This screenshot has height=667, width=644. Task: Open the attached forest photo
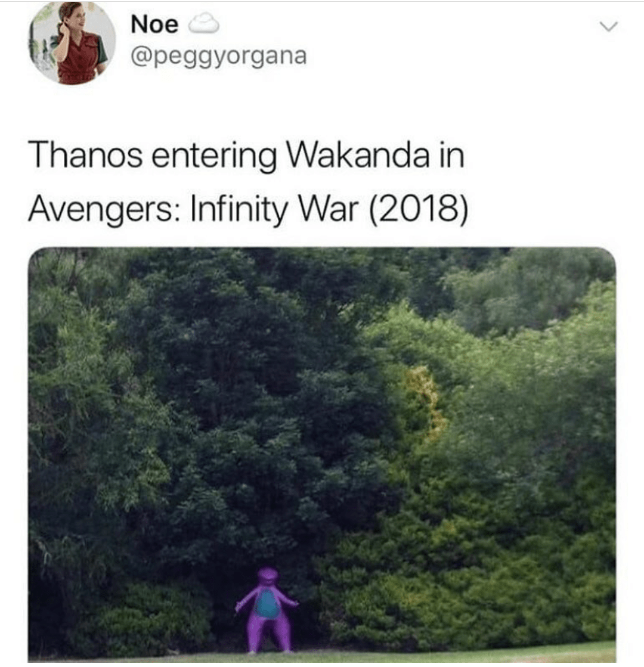click(x=322, y=455)
